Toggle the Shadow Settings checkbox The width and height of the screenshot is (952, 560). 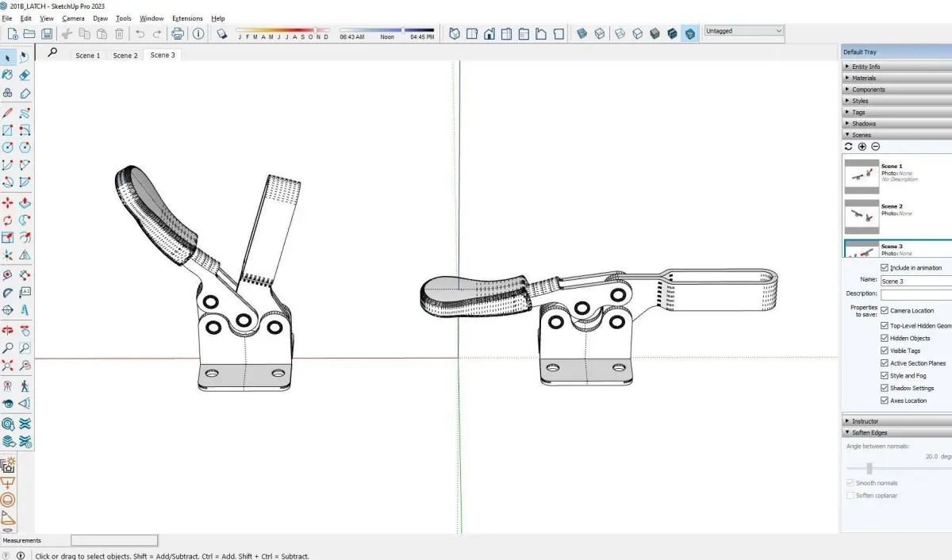tap(885, 388)
